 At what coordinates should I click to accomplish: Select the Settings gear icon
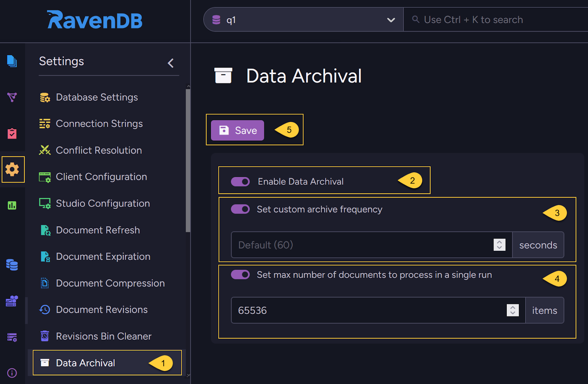pyautogui.click(x=12, y=169)
